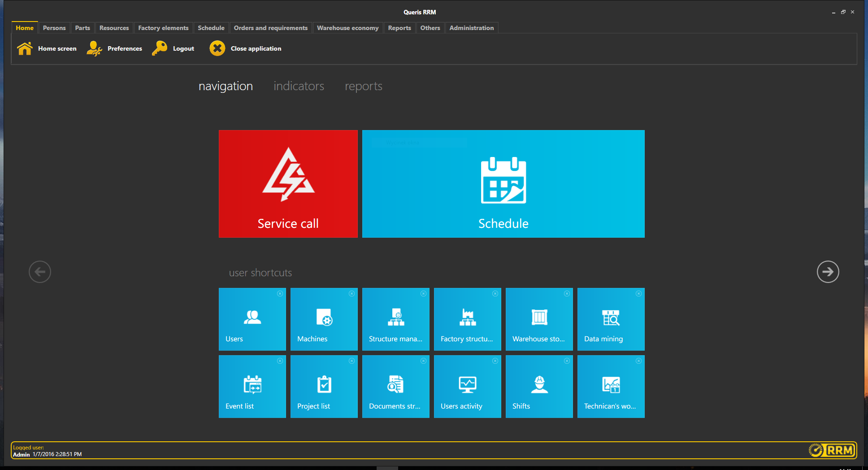Click the right navigation arrow
The width and height of the screenshot is (868, 470).
point(828,272)
